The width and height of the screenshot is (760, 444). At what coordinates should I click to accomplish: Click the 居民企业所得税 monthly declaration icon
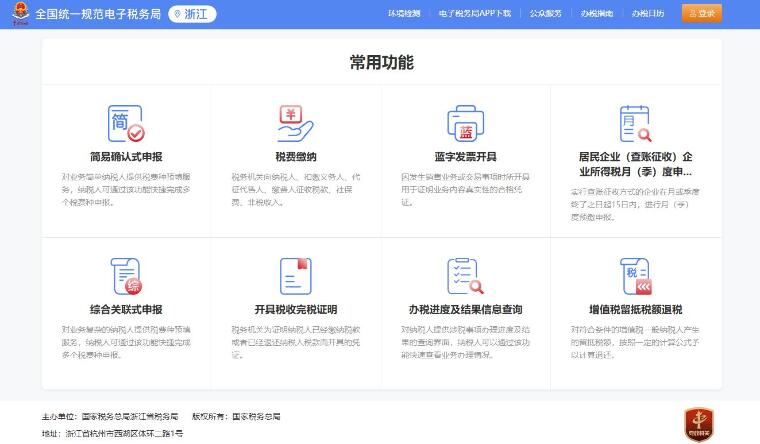tap(635, 124)
